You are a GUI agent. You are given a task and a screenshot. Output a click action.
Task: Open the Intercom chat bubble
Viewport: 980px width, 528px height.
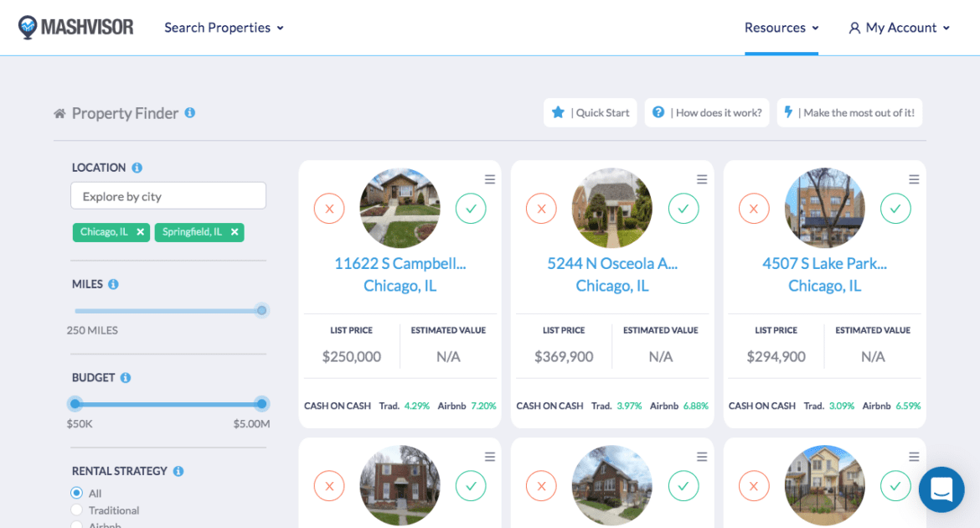click(941, 489)
